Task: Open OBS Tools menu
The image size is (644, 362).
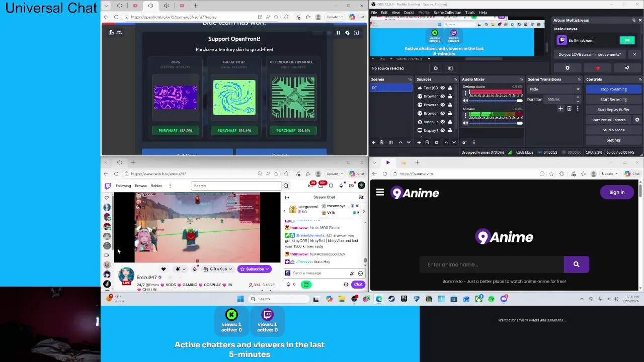Action: 470,13
